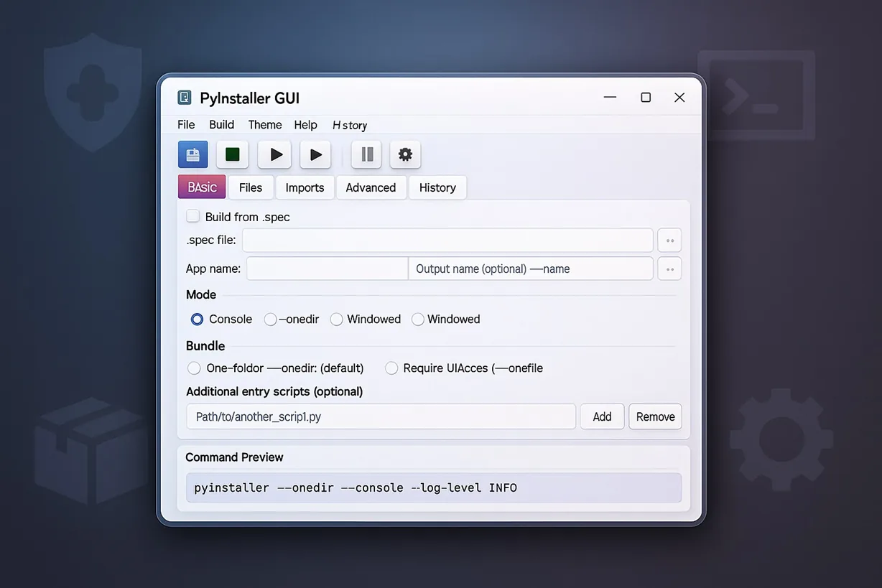
Task: Pause the build with the pause icon
Action: (366, 154)
